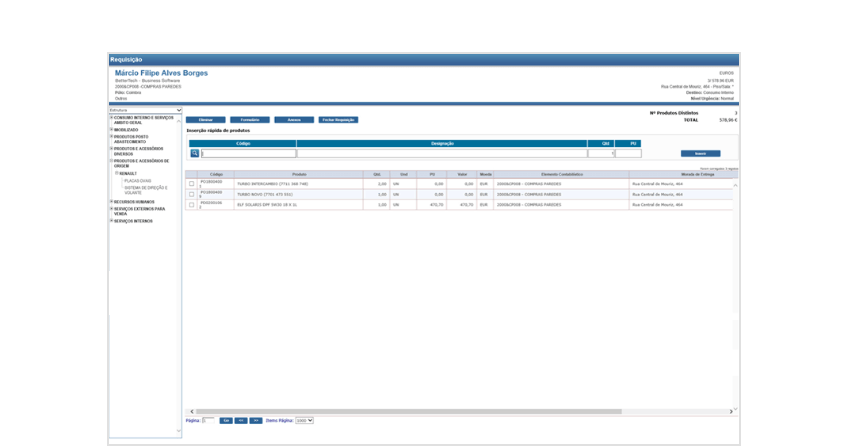Screen dimensions: 848x446
Task: Click the Elemento Contabilístico column header
Action: [x=561, y=175]
